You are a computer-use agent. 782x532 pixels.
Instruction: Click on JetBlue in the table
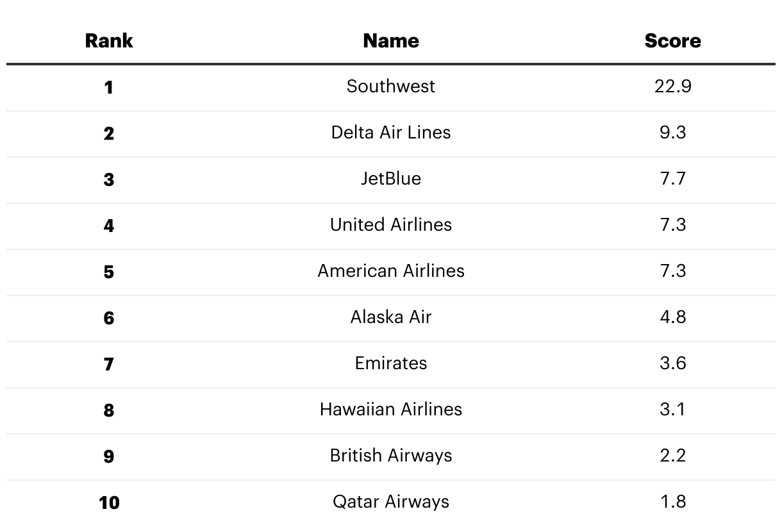pyautogui.click(x=391, y=179)
